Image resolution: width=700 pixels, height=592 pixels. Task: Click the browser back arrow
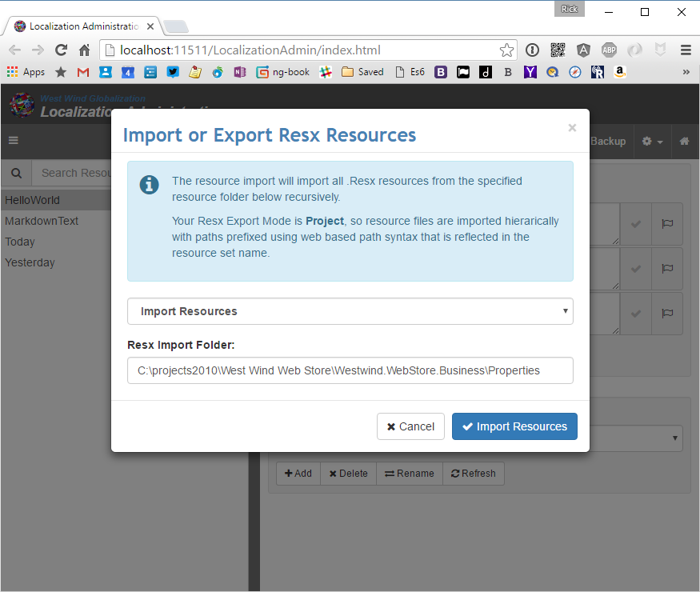coord(14,49)
